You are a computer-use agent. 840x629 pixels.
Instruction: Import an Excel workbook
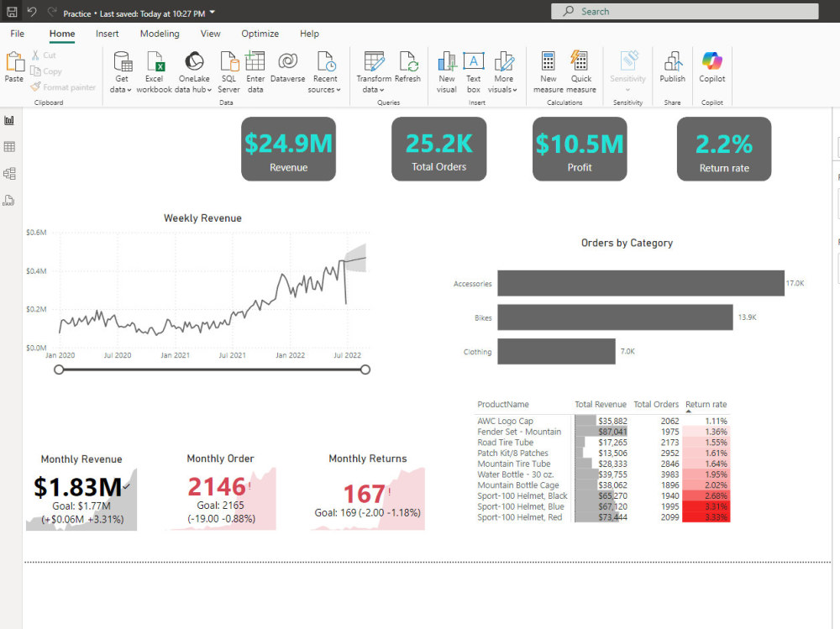[154, 71]
